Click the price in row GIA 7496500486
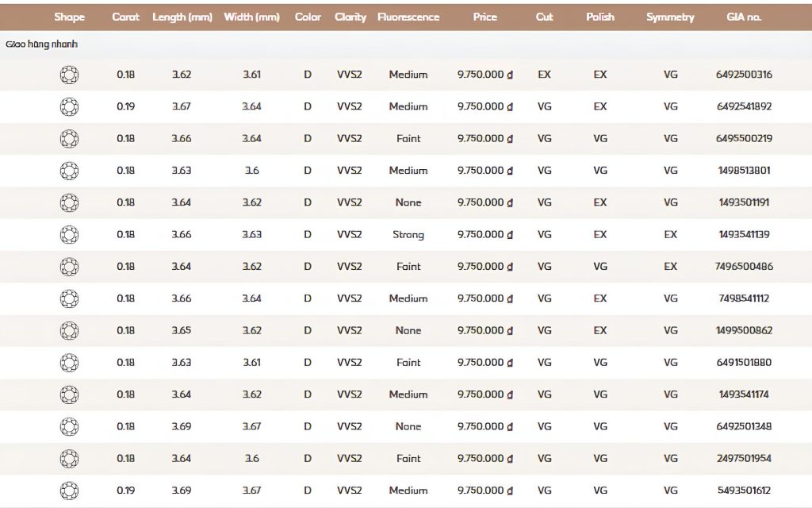This screenshot has width=812, height=508. tap(485, 267)
